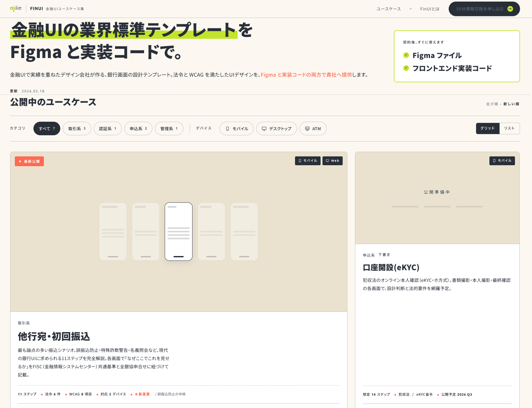The width and height of the screenshot is (532, 408).
Task: Click 公開準備中 placeholder preview
Action: [437, 198]
